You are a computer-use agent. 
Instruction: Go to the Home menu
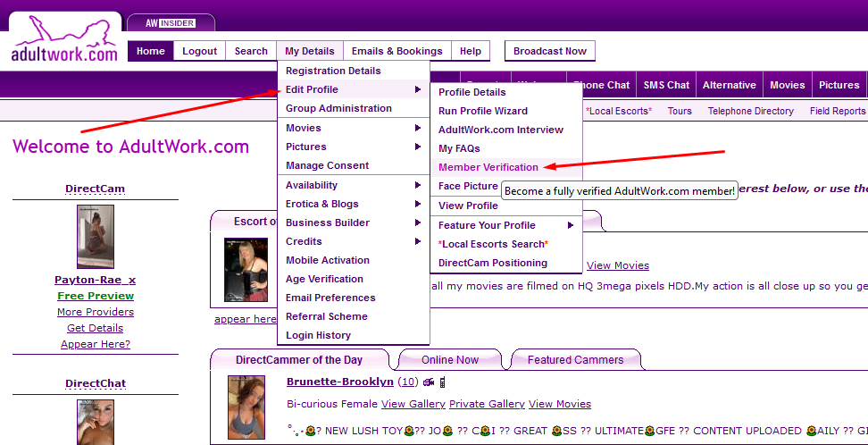coord(151,51)
